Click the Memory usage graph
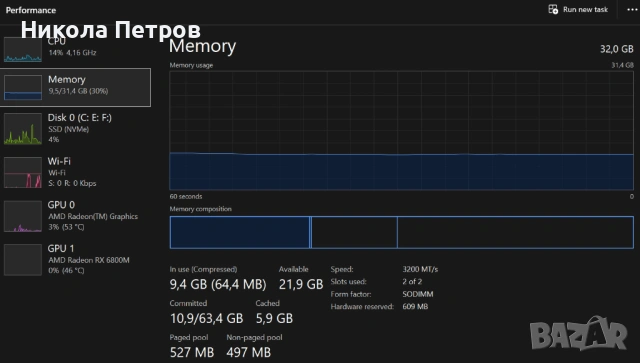This screenshot has height=363, width=640. 402,131
